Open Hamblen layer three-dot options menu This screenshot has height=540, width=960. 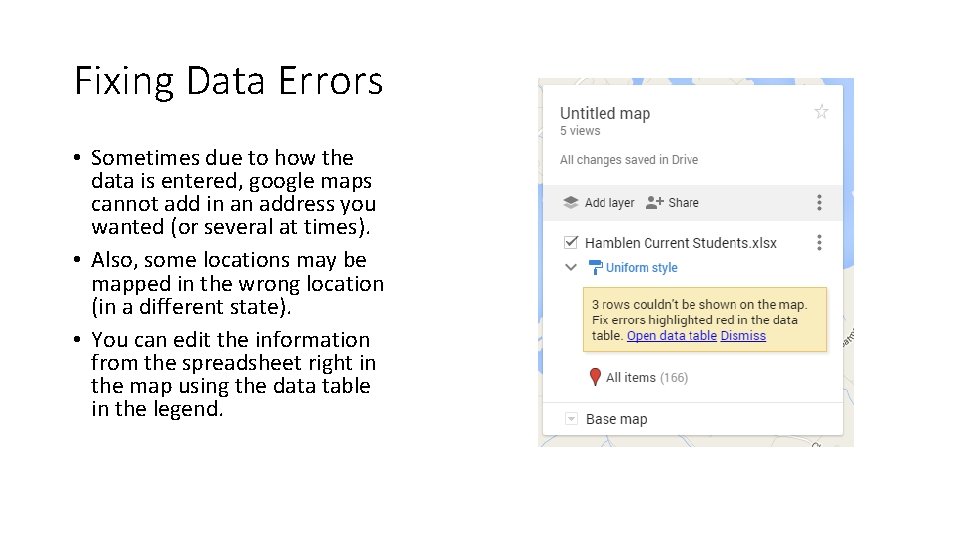819,242
